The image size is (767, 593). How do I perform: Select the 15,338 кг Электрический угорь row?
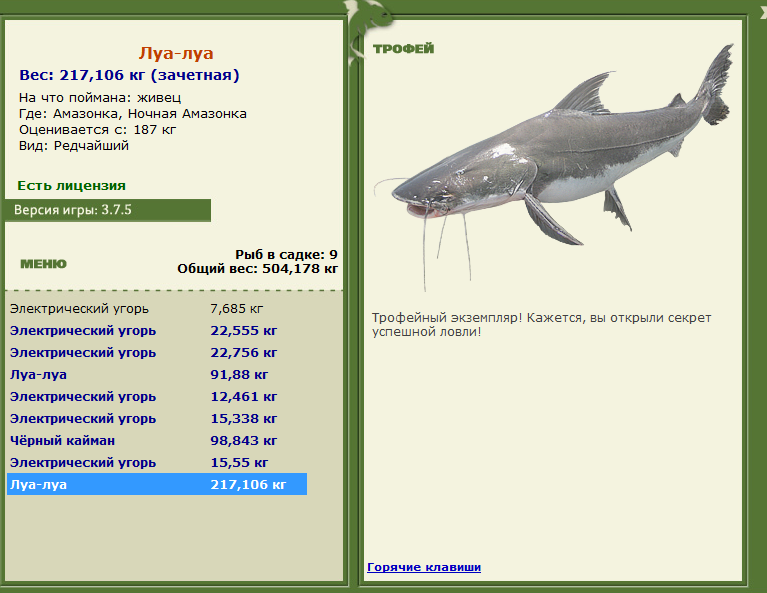point(157,419)
